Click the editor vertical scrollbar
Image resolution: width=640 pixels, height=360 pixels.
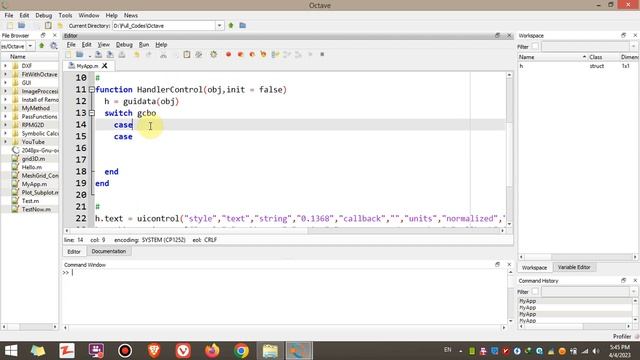(509, 149)
